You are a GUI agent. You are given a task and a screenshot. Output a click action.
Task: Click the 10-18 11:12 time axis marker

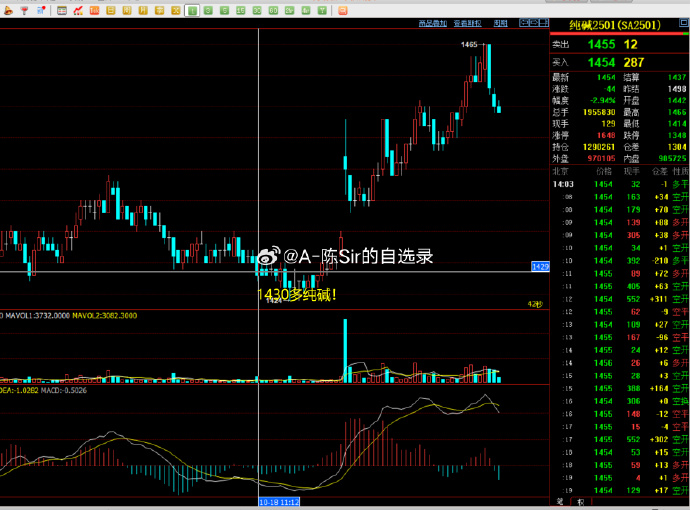tap(282, 502)
